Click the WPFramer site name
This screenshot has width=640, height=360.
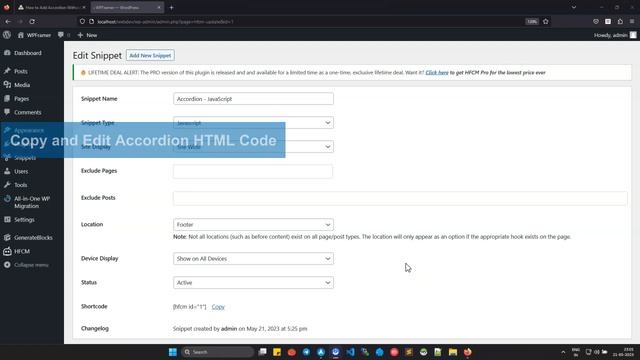39,35
